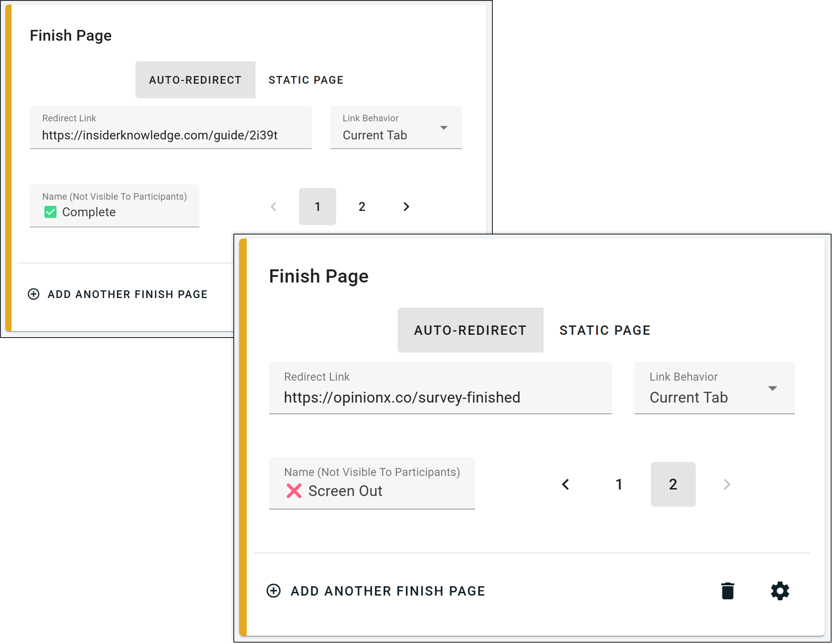The width and height of the screenshot is (833, 644).
Task: Open the finish page settings gear
Action: pyautogui.click(x=780, y=591)
